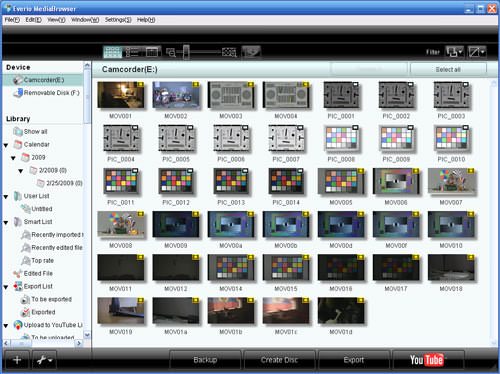Screen dimensions: 500x374
Task: Click the plus add button
Action: [x=17, y=360]
